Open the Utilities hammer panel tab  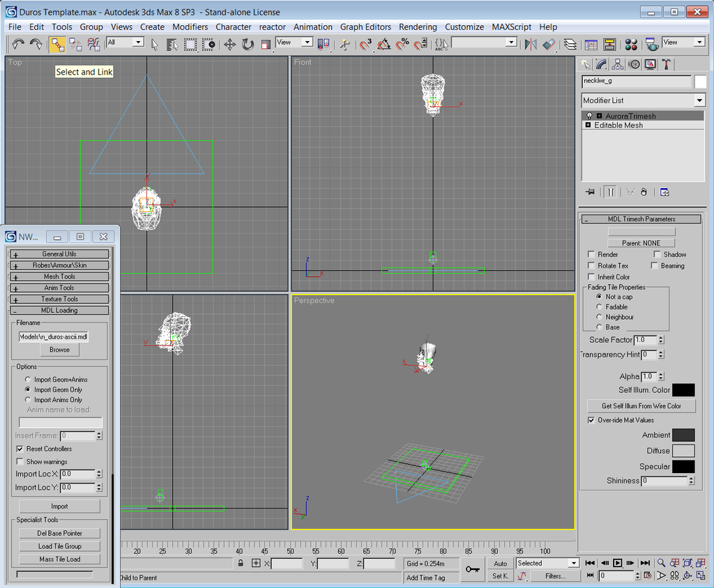pos(667,65)
